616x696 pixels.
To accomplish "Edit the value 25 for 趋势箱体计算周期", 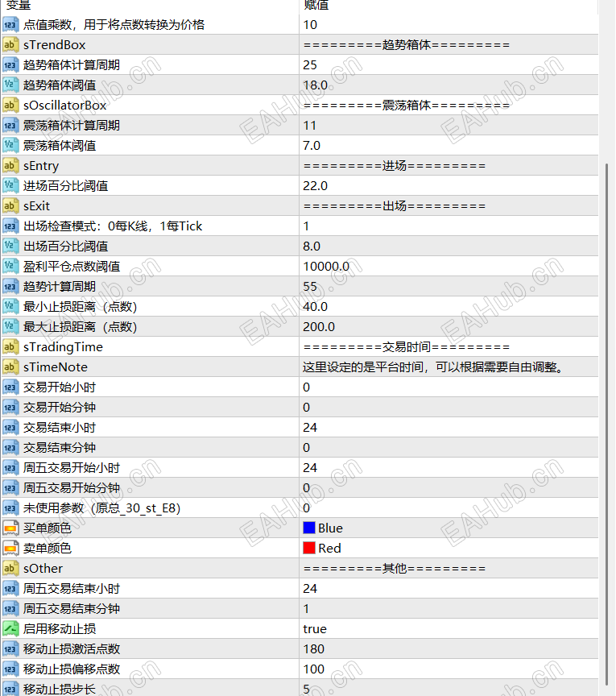I will tap(310, 64).
